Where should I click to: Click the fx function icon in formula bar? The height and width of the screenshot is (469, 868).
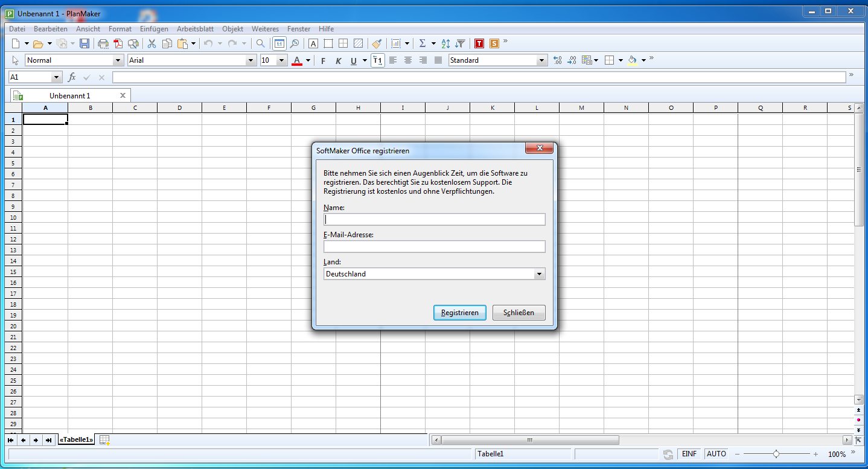click(72, 77)
